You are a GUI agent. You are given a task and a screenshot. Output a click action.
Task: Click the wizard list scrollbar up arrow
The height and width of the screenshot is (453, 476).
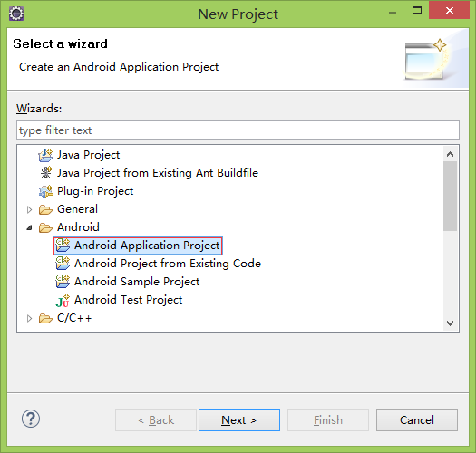click(x=451, y=154)
